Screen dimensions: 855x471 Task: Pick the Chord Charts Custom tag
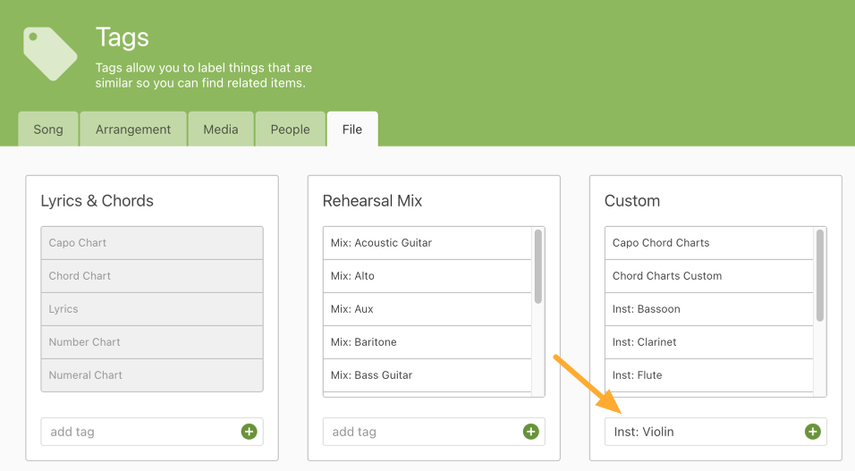pos(709,276)
